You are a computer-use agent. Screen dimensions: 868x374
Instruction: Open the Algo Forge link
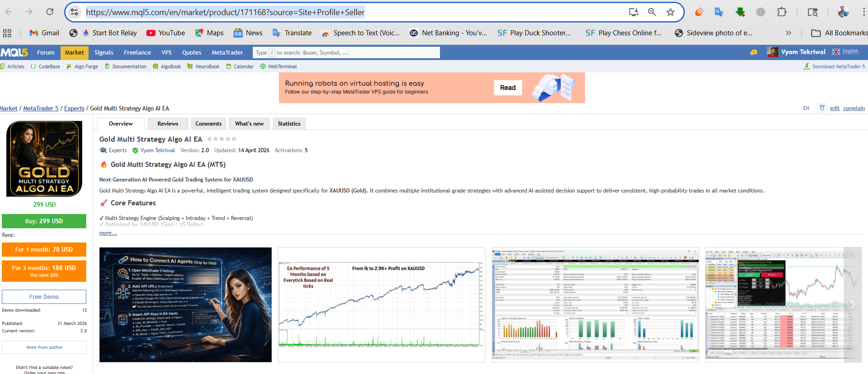(83, 66)
